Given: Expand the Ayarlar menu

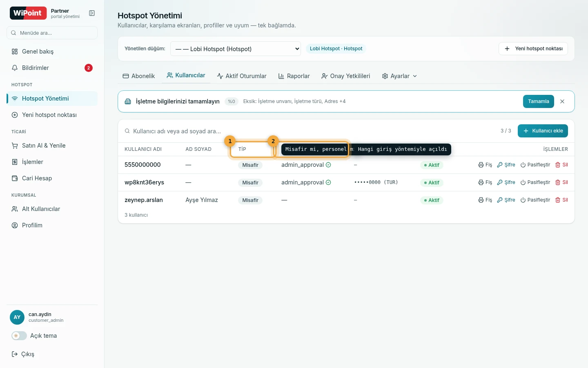Looking at the screenshot, I should tap(399, 76).
